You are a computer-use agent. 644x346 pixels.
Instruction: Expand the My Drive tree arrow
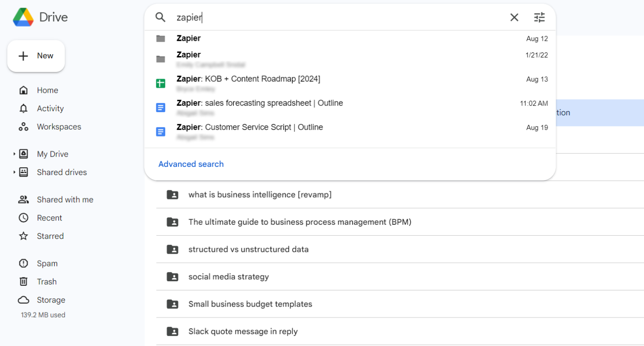pyautogui.click(x=14, y=154)
